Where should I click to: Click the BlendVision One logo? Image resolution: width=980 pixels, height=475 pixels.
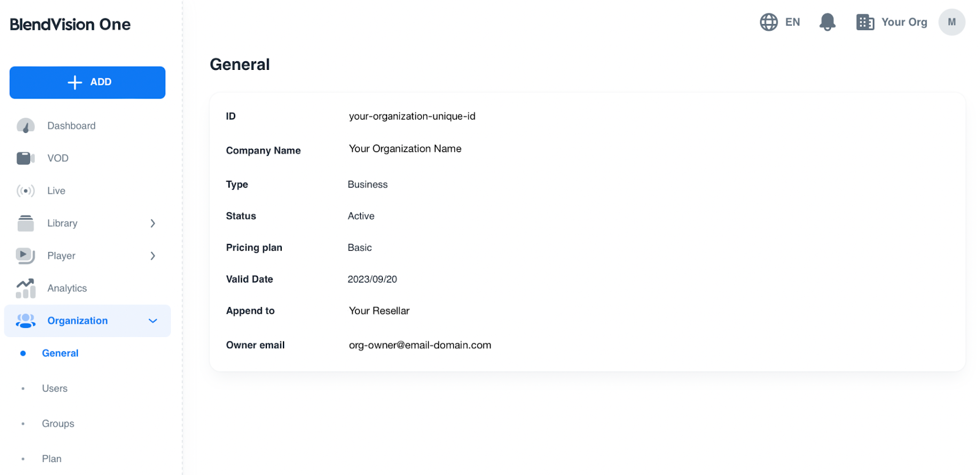tap(70, 25)
